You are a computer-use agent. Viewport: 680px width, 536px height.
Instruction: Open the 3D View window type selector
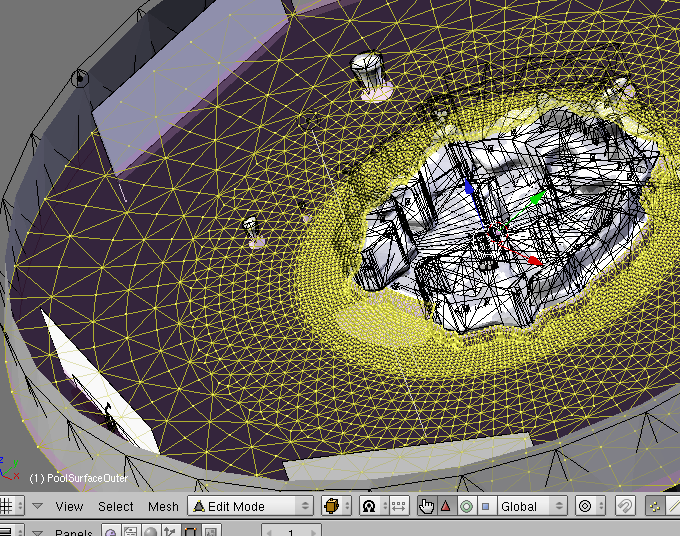pos(10,506)
